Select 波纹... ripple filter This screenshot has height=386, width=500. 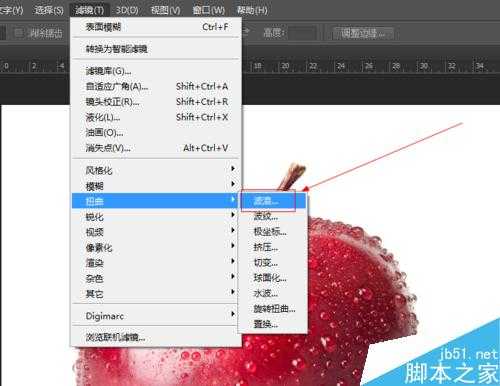point(273,216)
